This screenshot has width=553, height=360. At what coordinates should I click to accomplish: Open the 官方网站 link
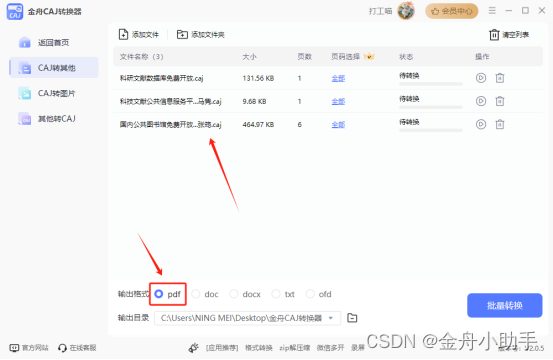(x=35, y=348)
